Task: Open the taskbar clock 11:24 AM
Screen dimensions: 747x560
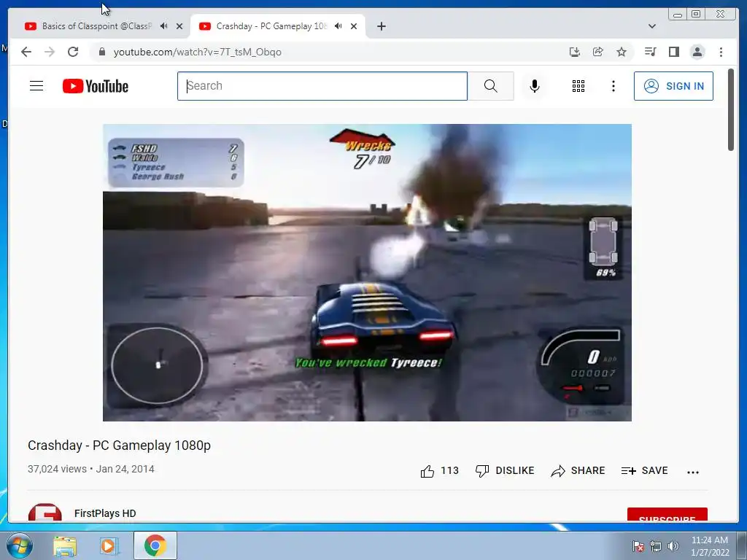Action: 710,545
